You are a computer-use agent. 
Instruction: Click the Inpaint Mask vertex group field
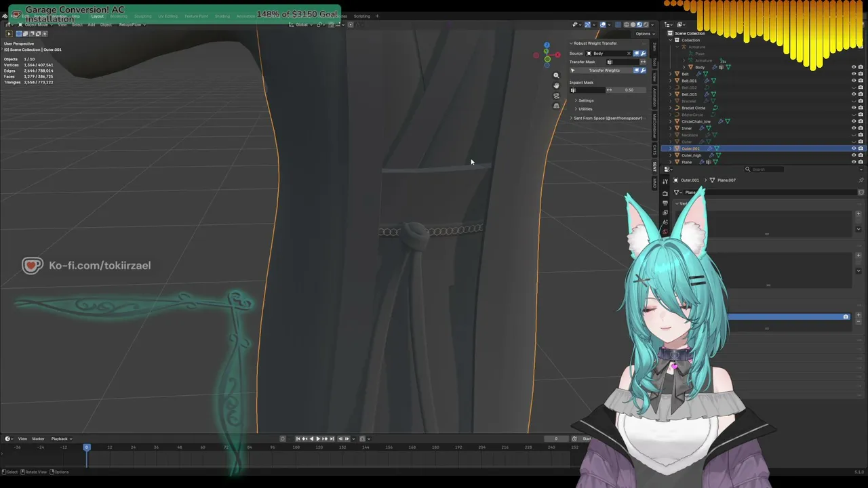tap(587, 90)
